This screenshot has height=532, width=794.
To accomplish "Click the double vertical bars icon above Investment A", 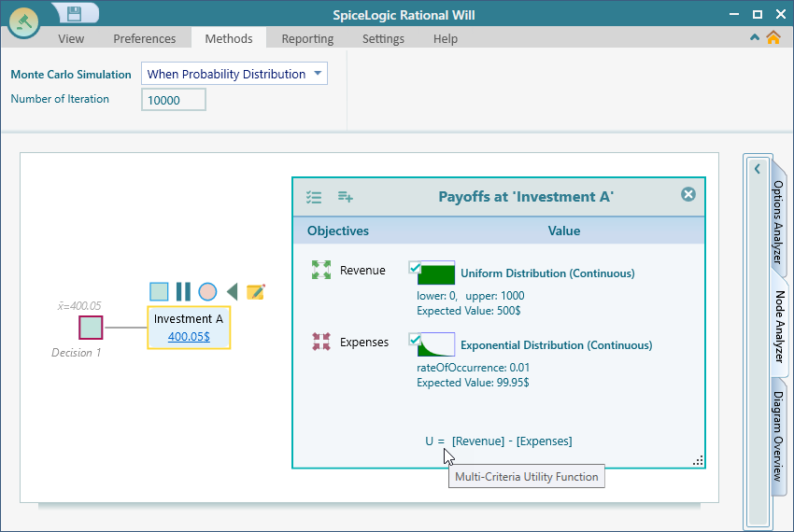I will (183, 292).
